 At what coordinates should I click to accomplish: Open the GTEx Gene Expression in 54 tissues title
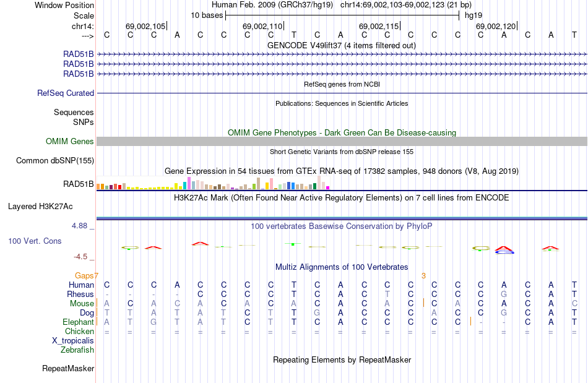point(342,171)
